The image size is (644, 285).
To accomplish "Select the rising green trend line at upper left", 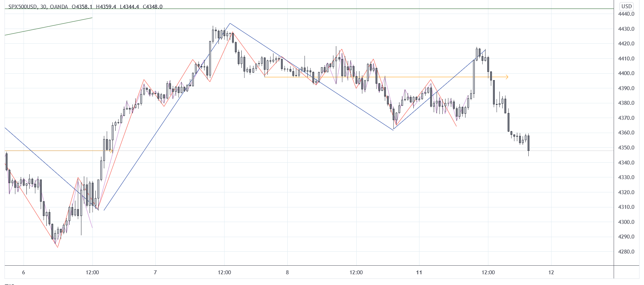I will tap(49, 26).
